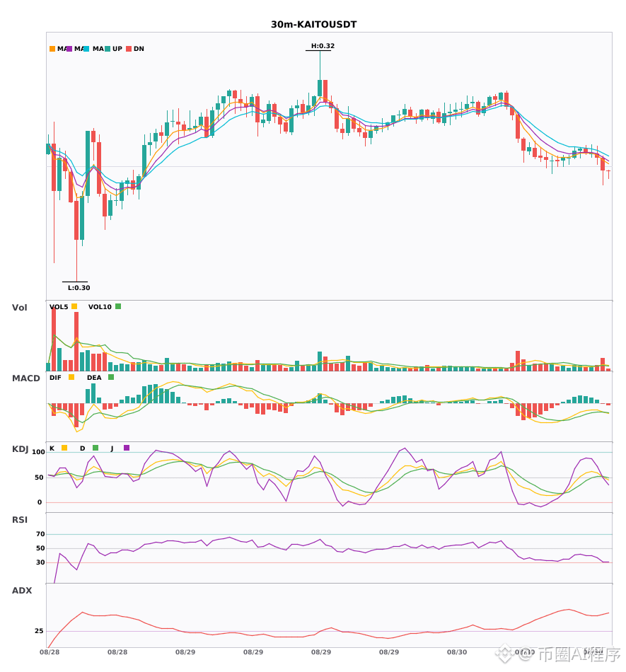The image size is (626, 672).
Task: Click the DEA legend text
Action: tap(94, 378)
